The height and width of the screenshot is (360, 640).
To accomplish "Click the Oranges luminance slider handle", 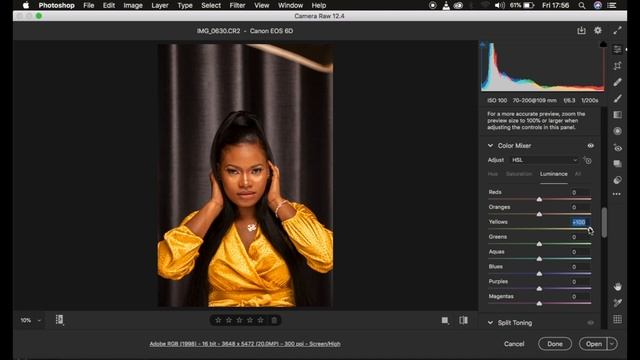I will tap(539, 214).
